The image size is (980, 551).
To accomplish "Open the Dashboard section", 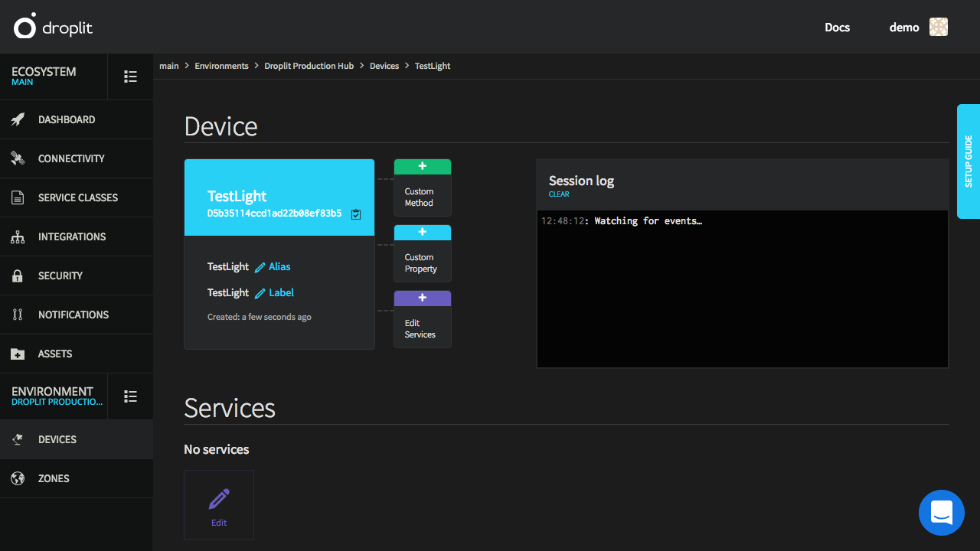I will coord(77,119).
